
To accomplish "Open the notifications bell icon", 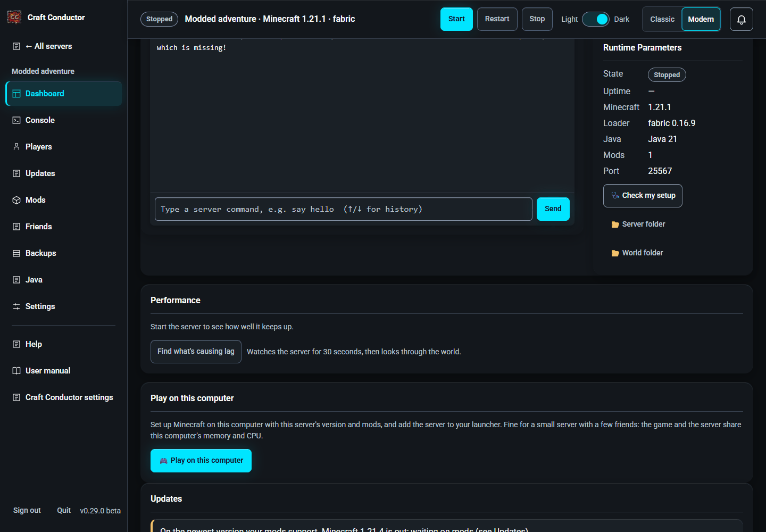I will [x=741, y=19].
